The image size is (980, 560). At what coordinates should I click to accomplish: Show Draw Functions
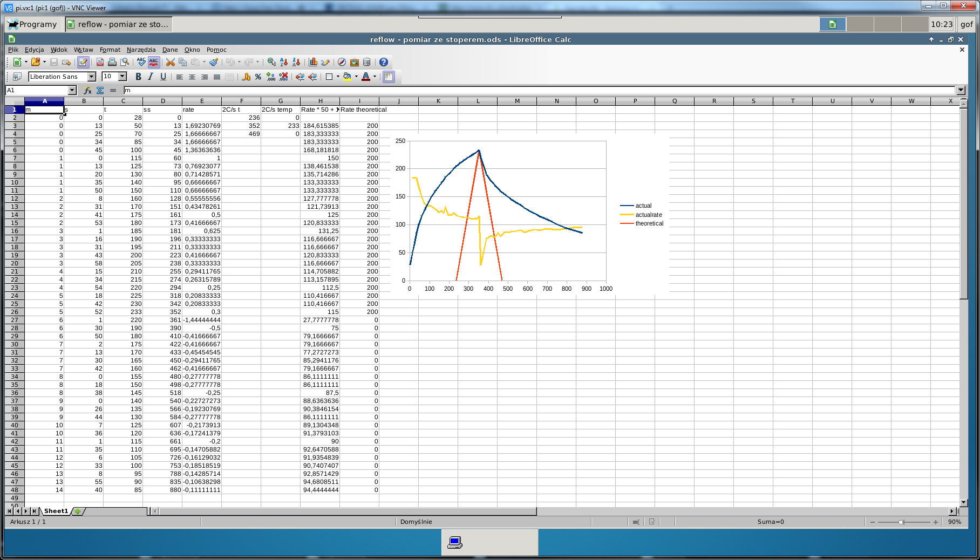[325, 62]
